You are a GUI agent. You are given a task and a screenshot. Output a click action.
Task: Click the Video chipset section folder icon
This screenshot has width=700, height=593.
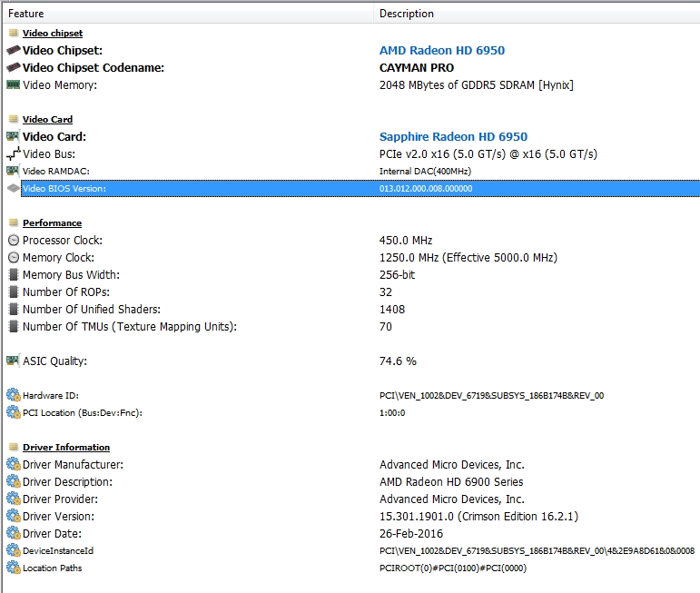[14, 33]
